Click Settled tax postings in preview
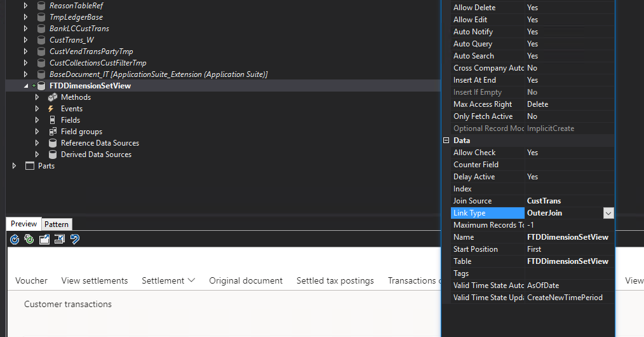The height and width of the screenshot is (337, 644). tap(335, 280)
